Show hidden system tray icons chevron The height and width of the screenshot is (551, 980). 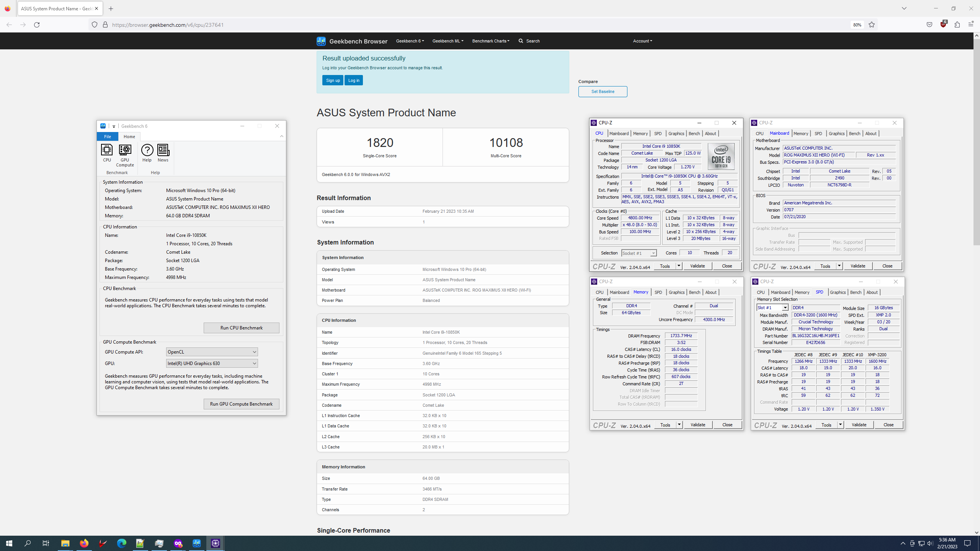[903, 543]
